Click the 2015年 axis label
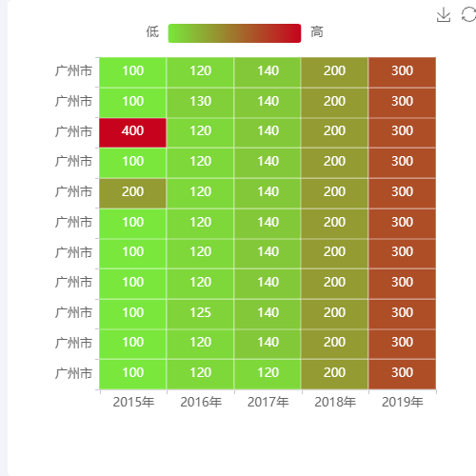Image resolution: width=476 pixels, height=476 pixels. coord(133,402)
